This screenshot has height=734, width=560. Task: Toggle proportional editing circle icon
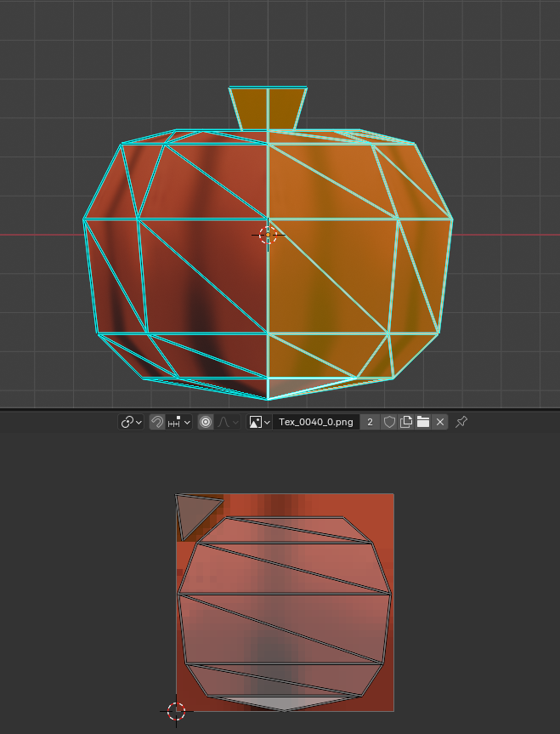(206, 422)
